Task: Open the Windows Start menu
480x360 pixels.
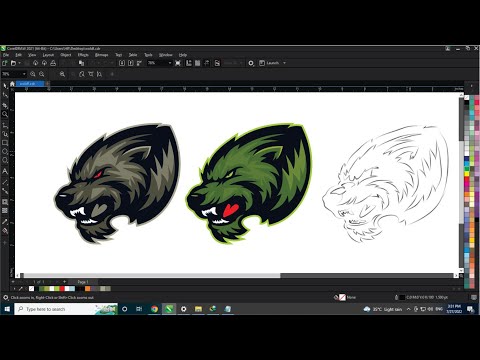Action: pos(7,309)
